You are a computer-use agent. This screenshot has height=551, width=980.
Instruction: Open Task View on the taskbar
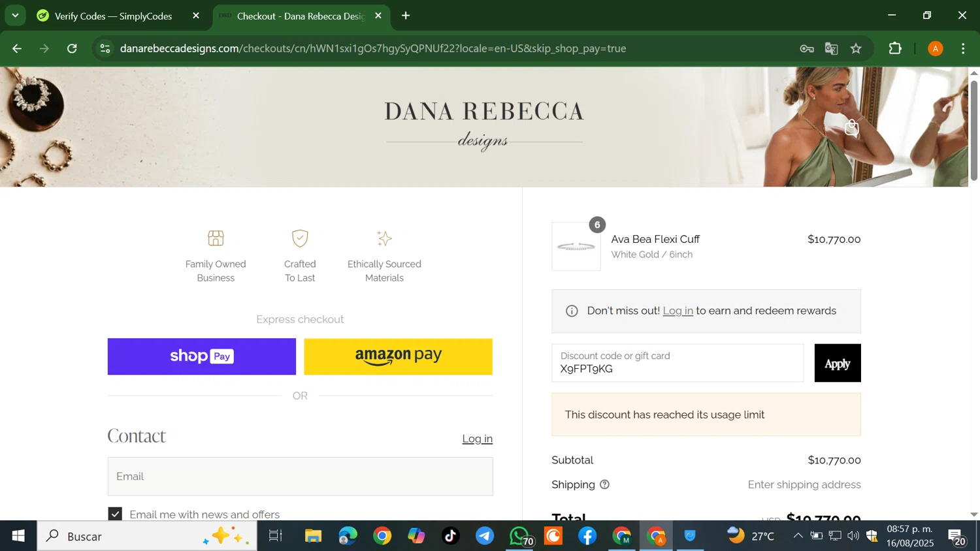276,536
